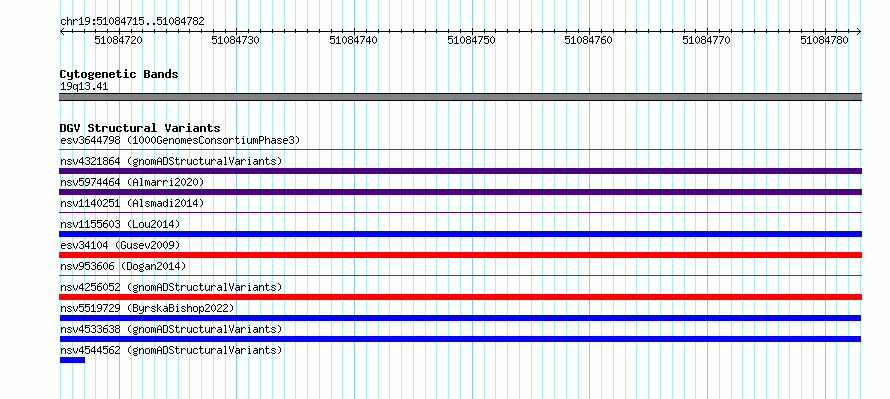Click the thin purple nsv1140251 line

460,213
